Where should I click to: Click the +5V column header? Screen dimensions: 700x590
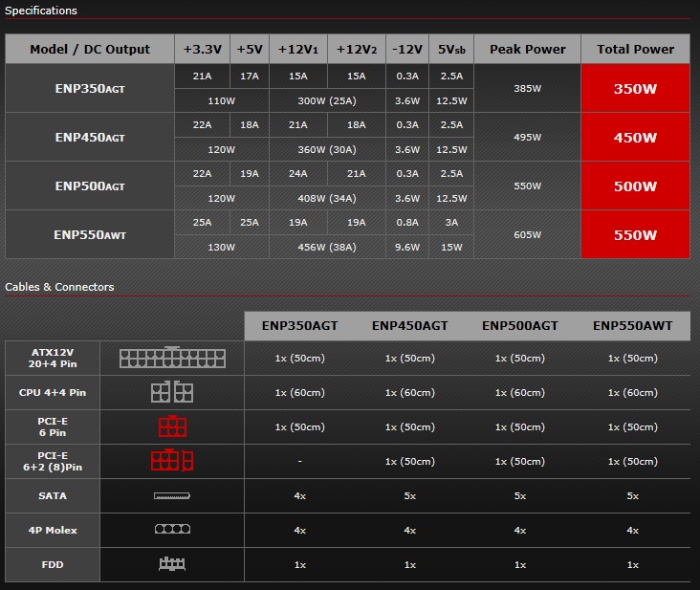pos(250,49)
